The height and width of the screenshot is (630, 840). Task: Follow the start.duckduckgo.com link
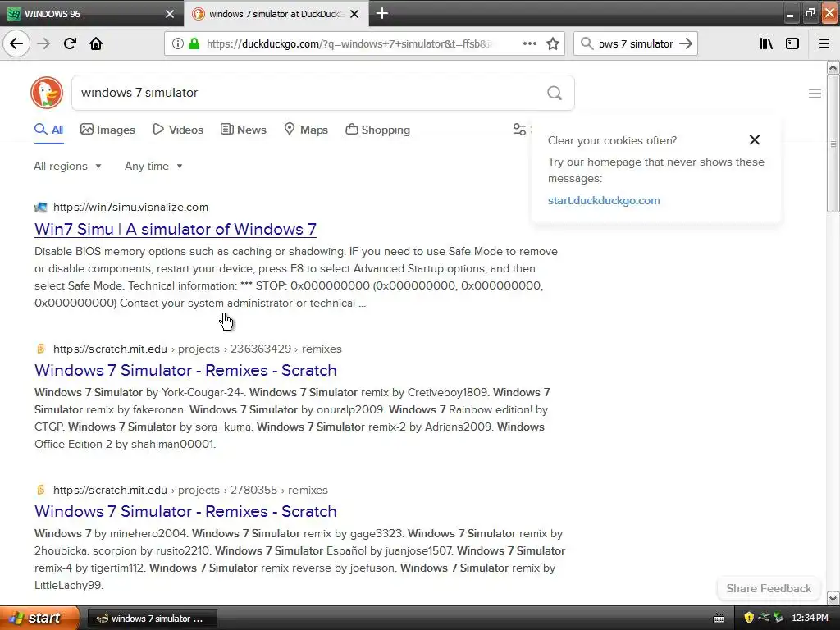coord(604,200)
